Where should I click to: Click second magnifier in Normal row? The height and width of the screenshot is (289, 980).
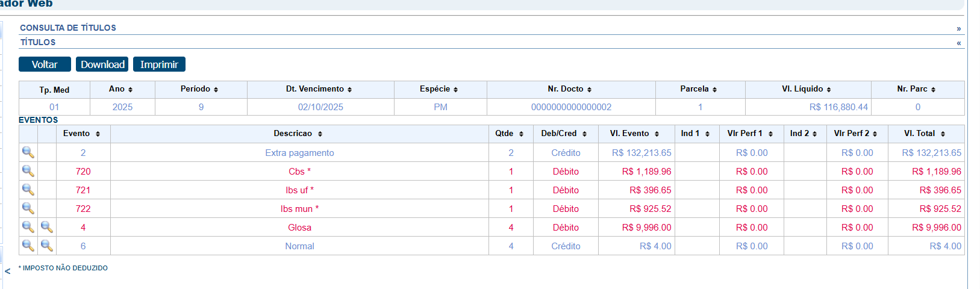point(46,246)
